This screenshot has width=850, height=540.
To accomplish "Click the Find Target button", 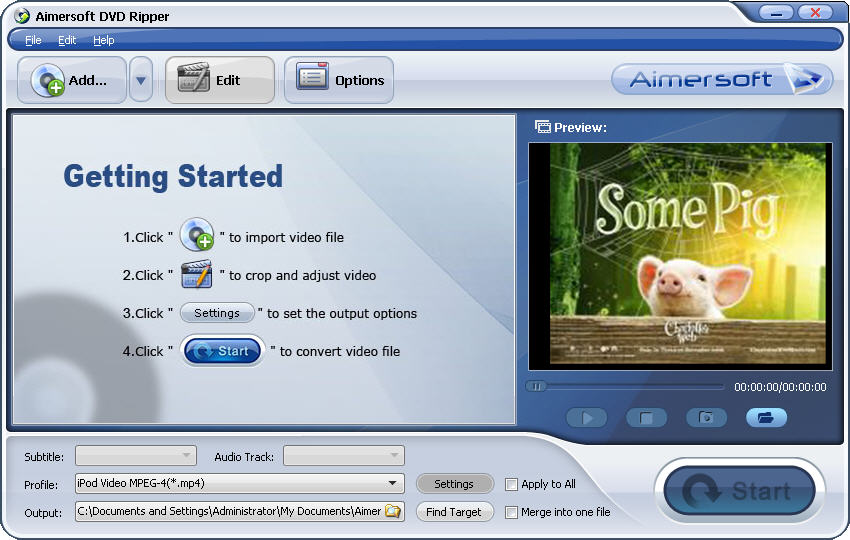I will [454, 512].
